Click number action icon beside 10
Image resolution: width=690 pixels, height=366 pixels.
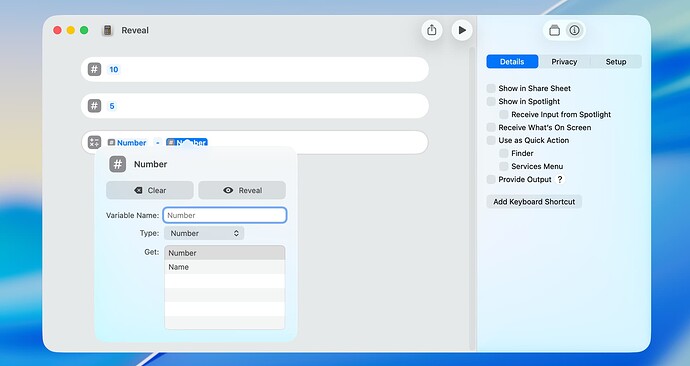pyautogui.click(x=94, y=69)
